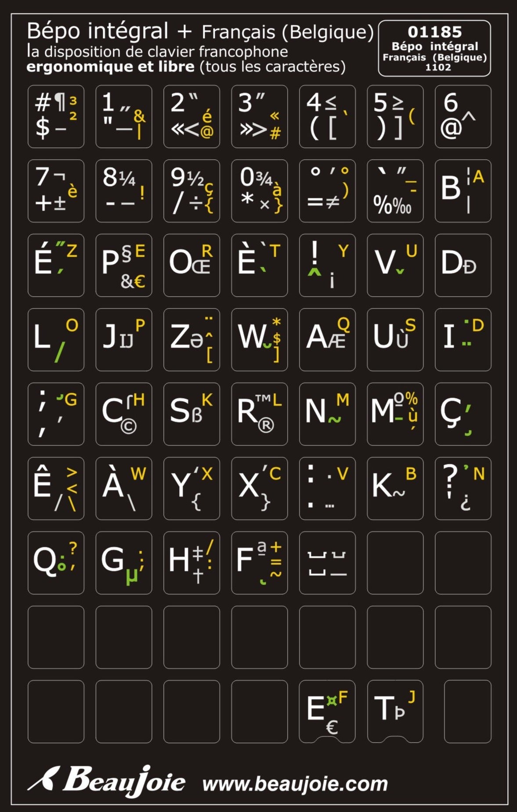Select the Ê key sticker with angle brackets
The height and width of the screenshot is (812, 517).
click(56, 488)
